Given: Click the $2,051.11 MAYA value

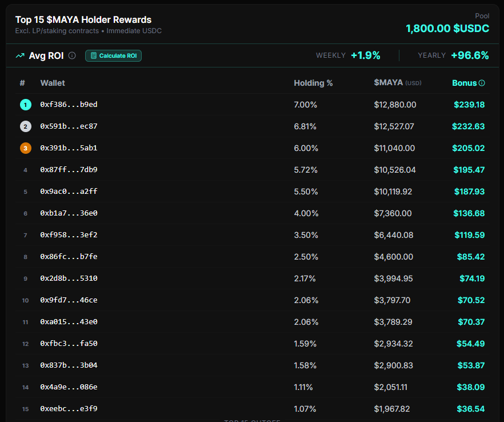Looking at the screenshot, I should [x=390, y=387].
